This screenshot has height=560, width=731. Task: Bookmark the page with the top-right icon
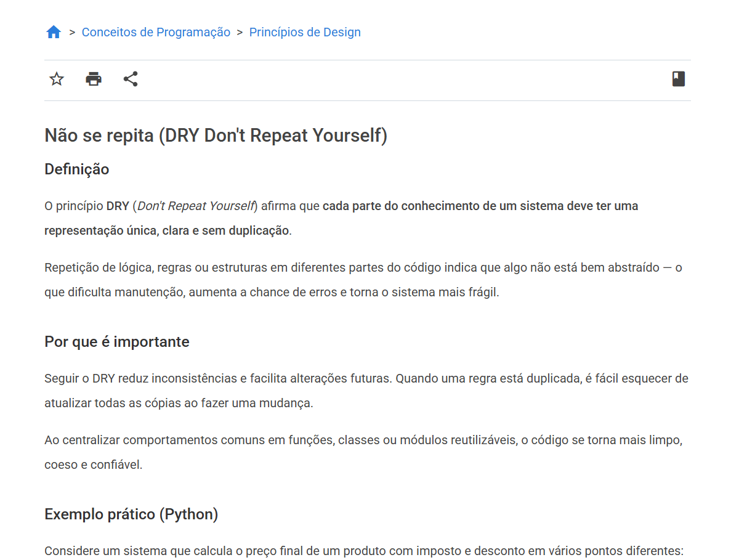(678, 79)
